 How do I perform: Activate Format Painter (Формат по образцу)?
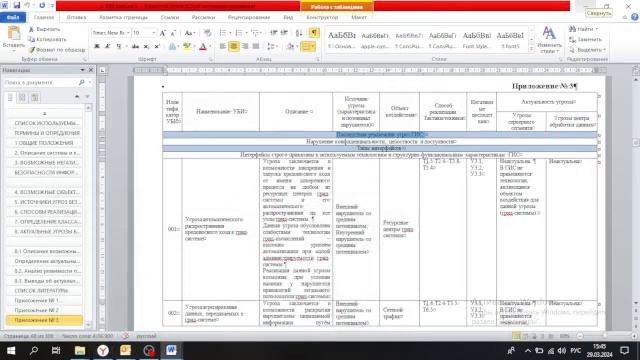click(x=57, y=50)
